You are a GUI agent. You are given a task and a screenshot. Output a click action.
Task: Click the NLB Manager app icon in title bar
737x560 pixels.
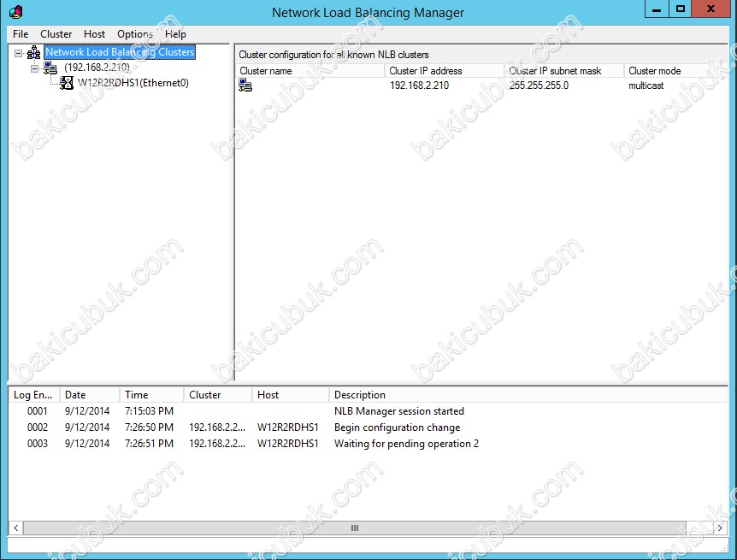click(15, 12)
